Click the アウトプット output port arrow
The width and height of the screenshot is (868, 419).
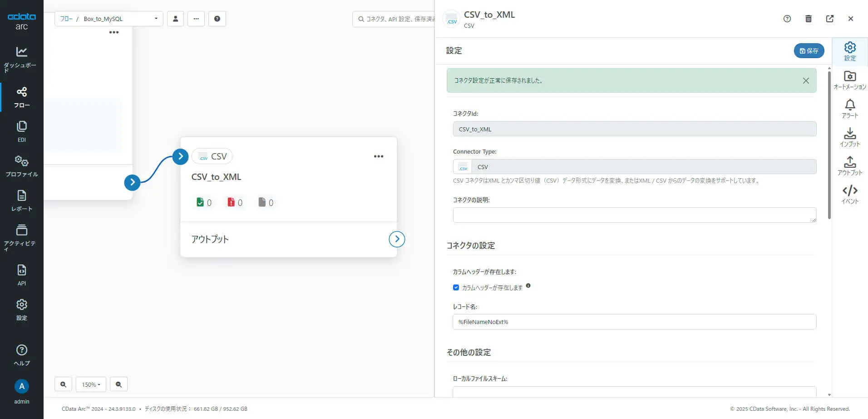pyautogui.click(x=397, y=239)
